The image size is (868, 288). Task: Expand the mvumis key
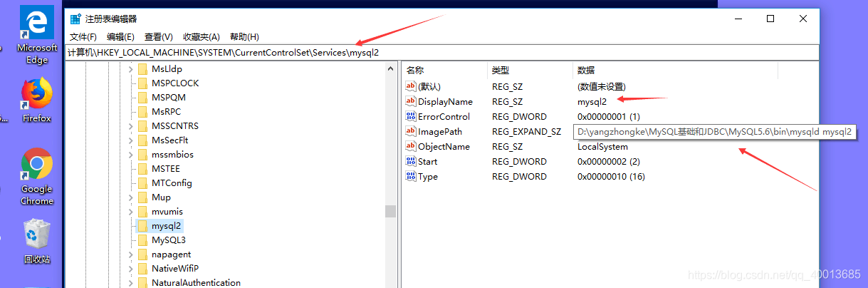(130, 212)
